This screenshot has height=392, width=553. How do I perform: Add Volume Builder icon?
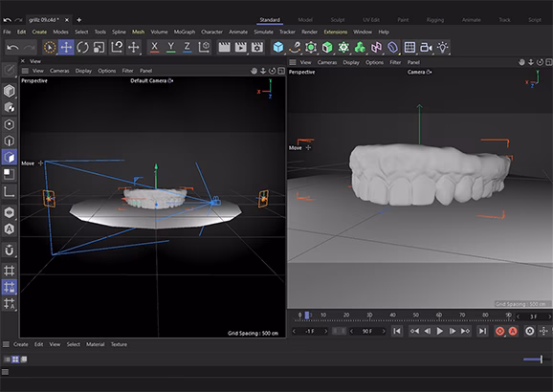(360, 47)
